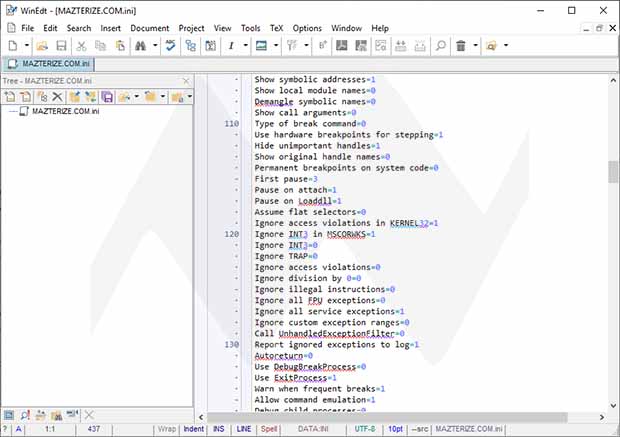Click the New Document icon
Image resolution: width=620 pixels, height=437 pixels.
coord(13,45)
